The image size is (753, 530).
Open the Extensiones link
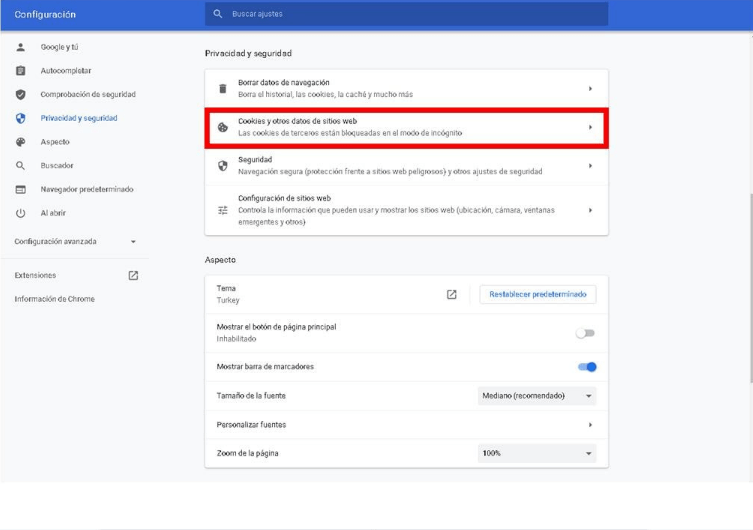coord(35,276)
